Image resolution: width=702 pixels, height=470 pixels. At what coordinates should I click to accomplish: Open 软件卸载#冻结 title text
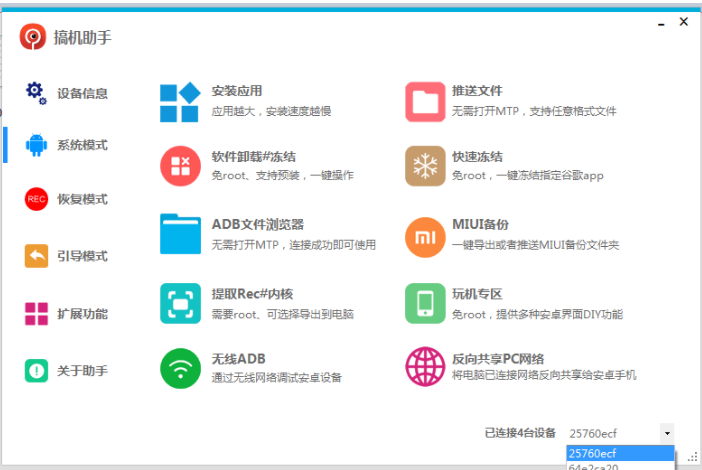[253, 157]
